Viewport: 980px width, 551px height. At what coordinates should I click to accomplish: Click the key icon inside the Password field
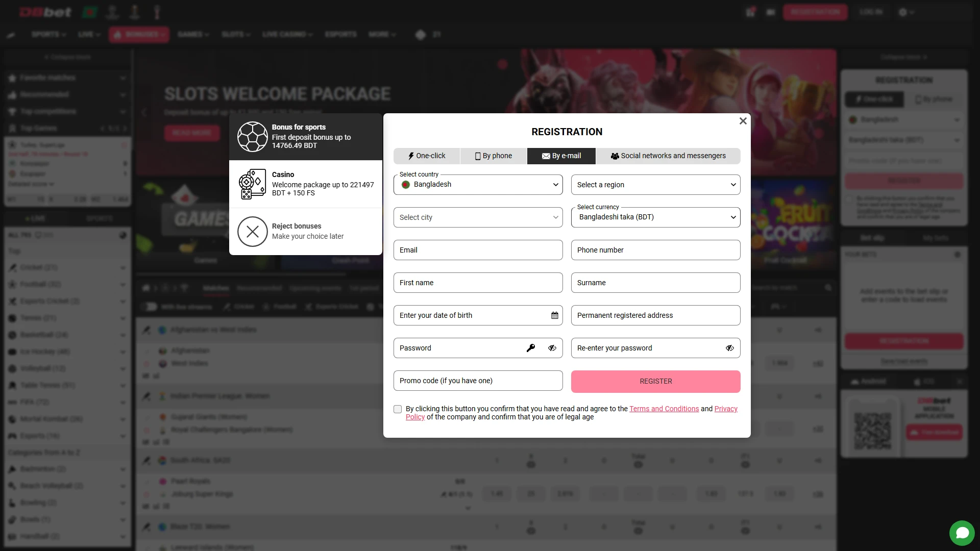(531, 348)
